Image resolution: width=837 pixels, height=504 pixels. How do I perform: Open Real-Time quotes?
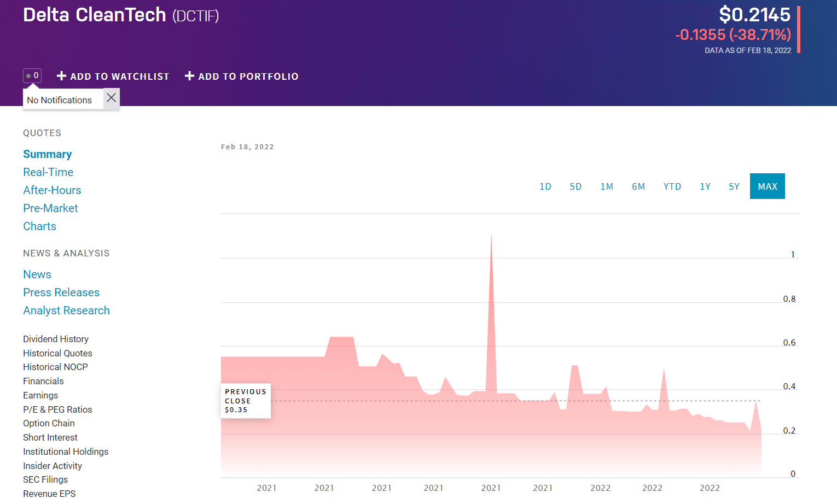(x=48, y=172)
